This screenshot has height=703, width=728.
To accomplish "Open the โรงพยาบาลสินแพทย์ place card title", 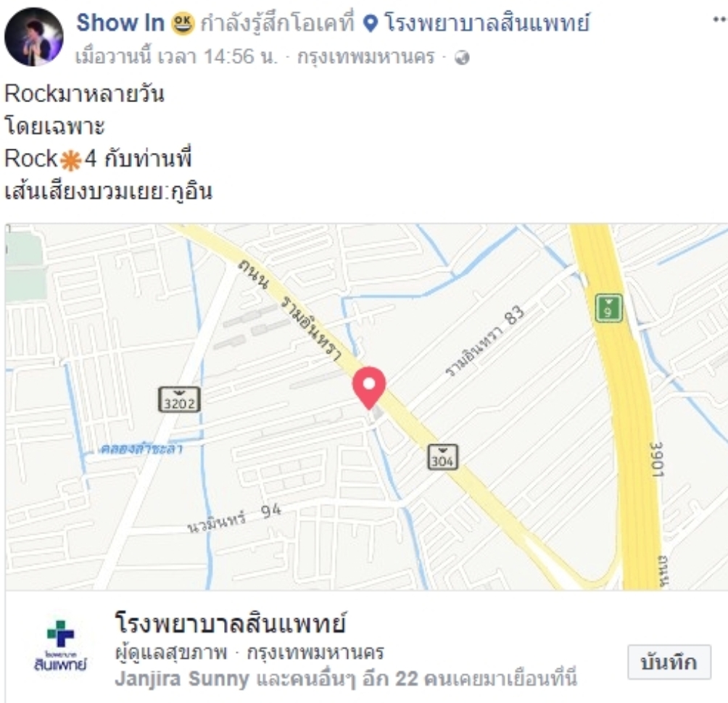I will coord(231,623).
